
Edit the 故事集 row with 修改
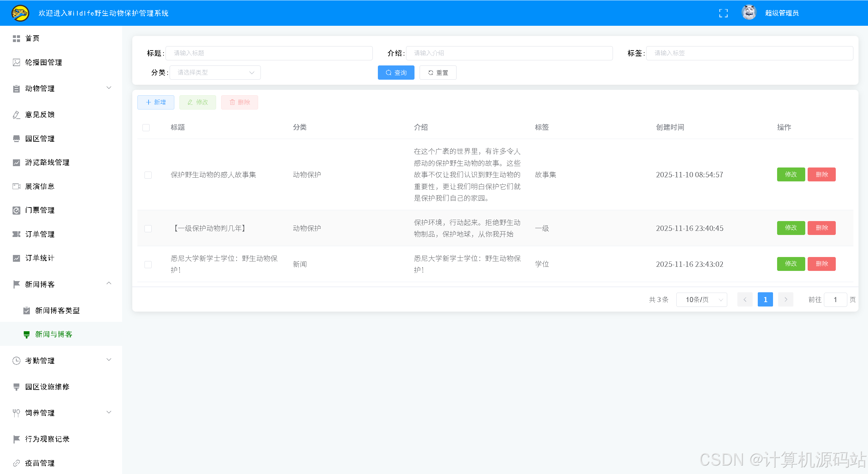coord(791,175)
